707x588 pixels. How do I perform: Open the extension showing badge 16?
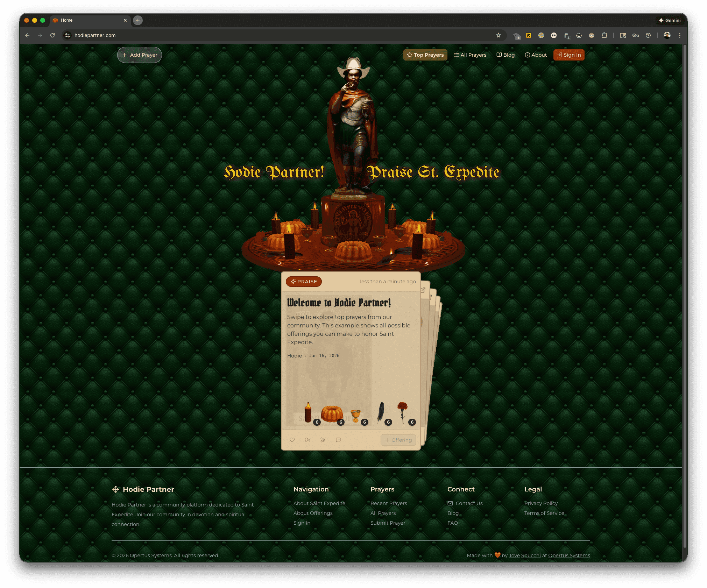pyautogui.click(x=516, y=35)
